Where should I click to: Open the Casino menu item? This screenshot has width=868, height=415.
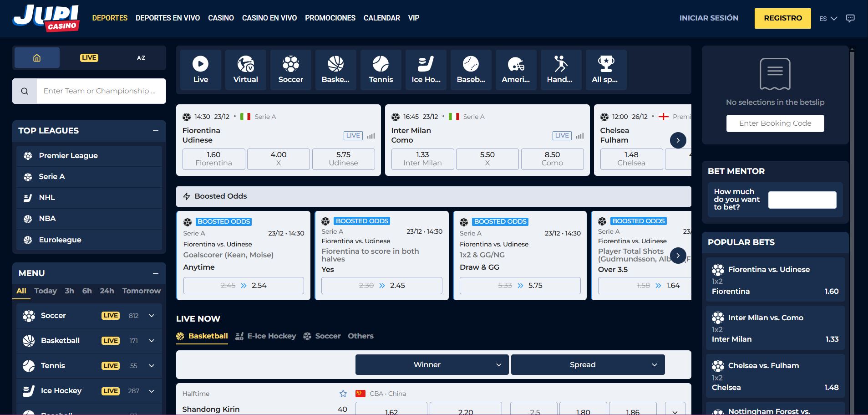pos(221,18)
